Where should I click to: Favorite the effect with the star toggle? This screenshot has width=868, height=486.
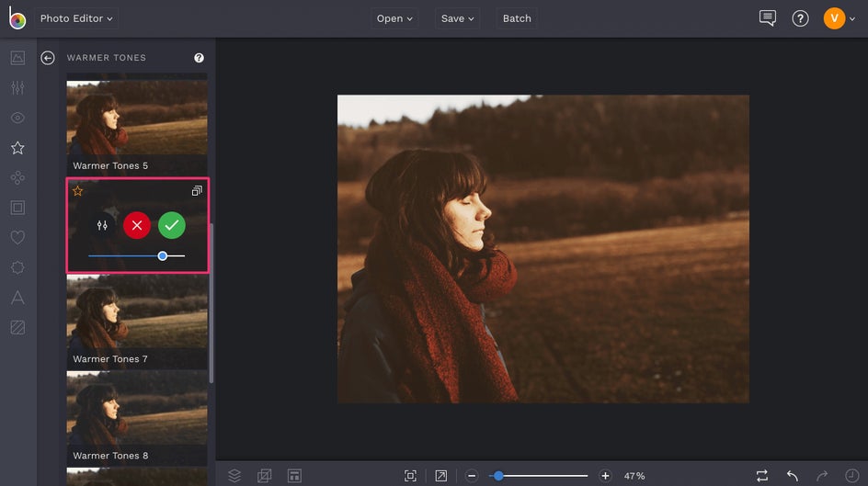(x=77, y=191)
